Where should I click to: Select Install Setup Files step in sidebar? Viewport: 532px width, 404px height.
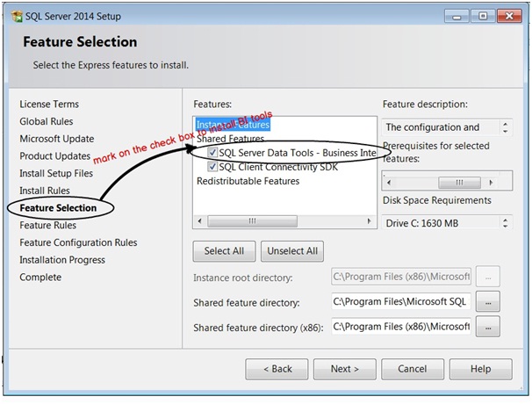[x=56, y=173]
